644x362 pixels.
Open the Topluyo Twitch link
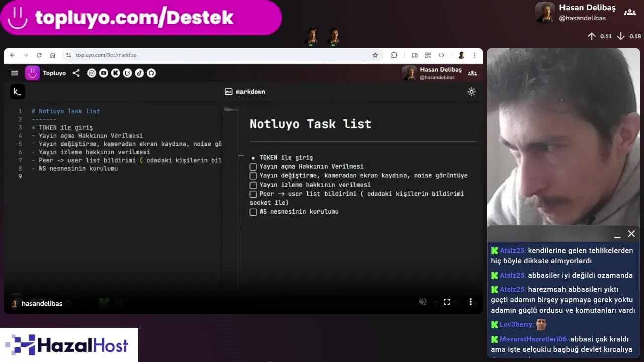127,73
